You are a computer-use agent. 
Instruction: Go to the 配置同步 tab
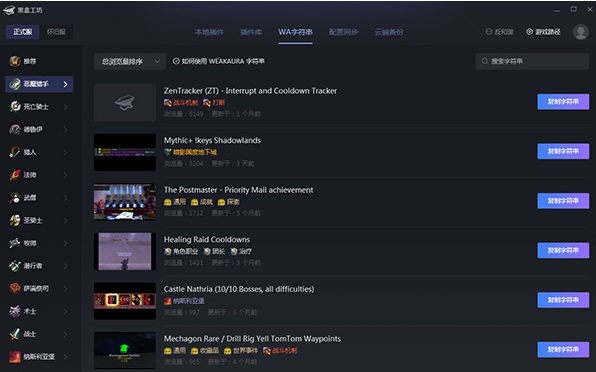343,32
